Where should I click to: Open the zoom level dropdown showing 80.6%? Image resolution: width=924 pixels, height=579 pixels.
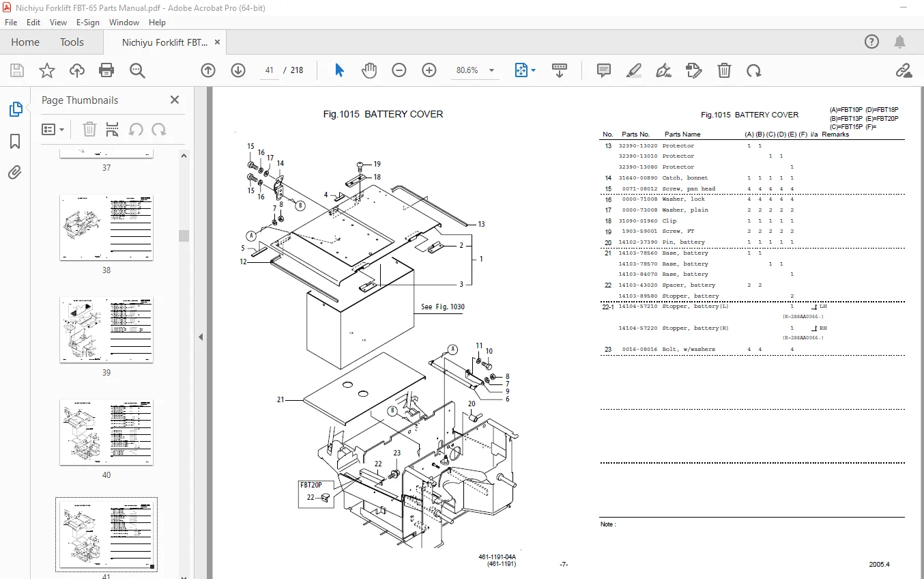pyautogui.click(x=476, y=70)
